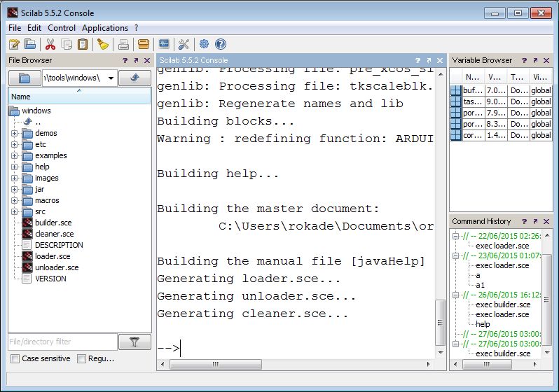Click Command History help icon
This screenshot has width=559, height=392.
(x=524, y=222)
